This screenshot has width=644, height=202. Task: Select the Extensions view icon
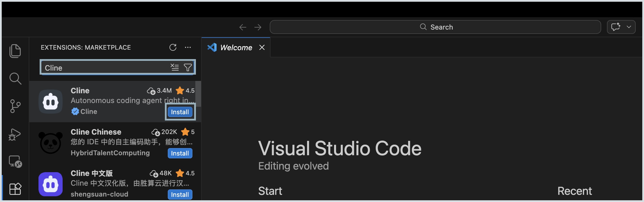click(x=15, y=189)
